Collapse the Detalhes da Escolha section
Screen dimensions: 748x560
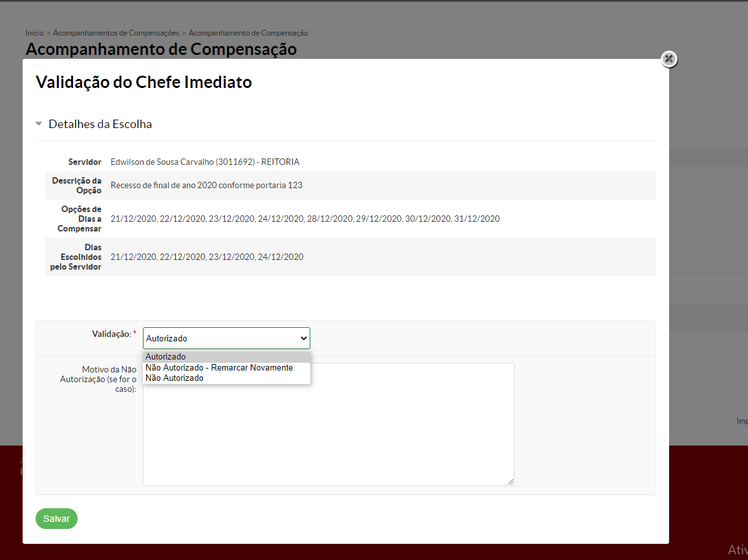(x=39, y=124)
